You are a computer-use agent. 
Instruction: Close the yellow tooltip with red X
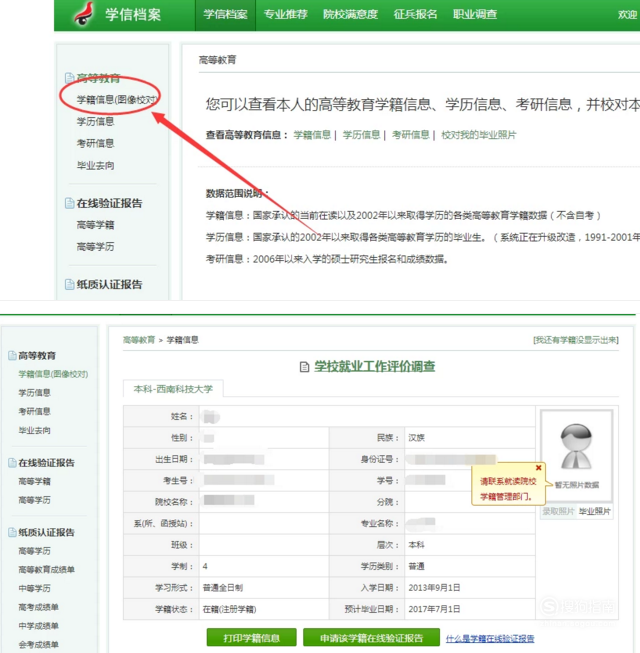[538, 468]
